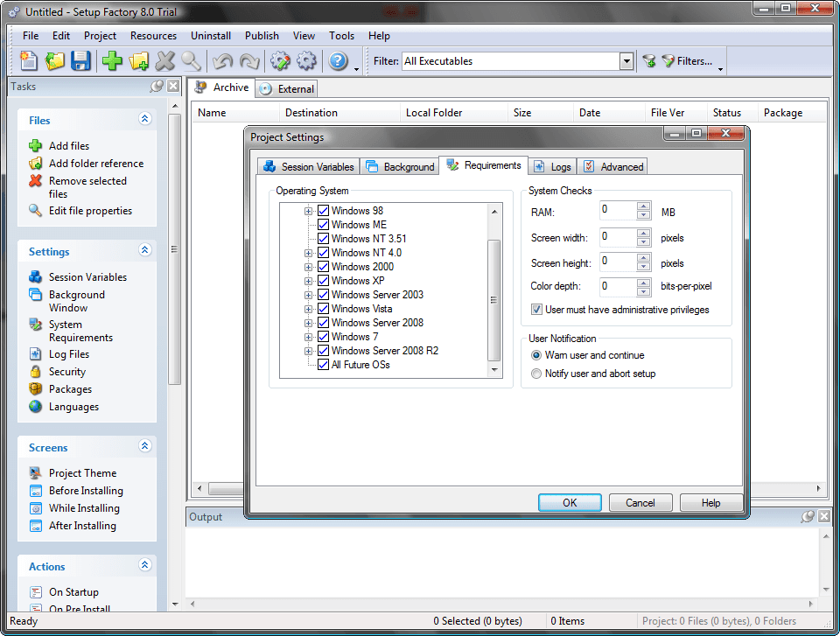Image resolution: width=840 pixels, height=636 pixels.
Task: Click Add files in Tasks pane
Action: tap(69, 146)
